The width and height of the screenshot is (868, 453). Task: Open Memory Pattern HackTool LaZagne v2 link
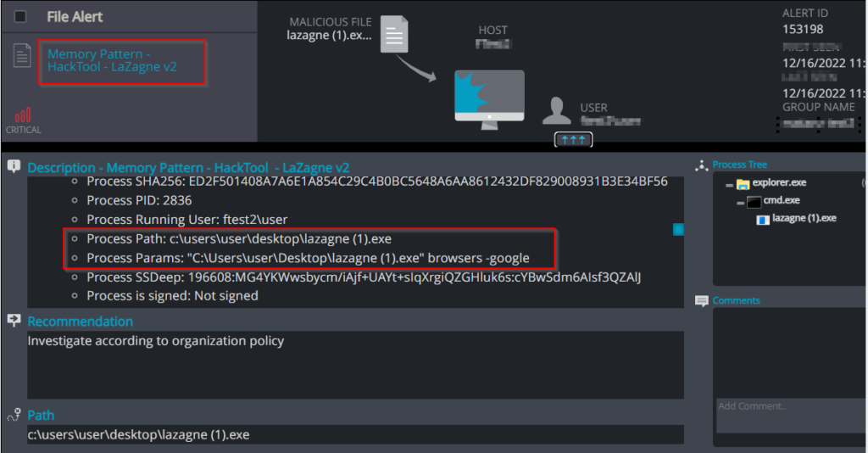[112, 60]
